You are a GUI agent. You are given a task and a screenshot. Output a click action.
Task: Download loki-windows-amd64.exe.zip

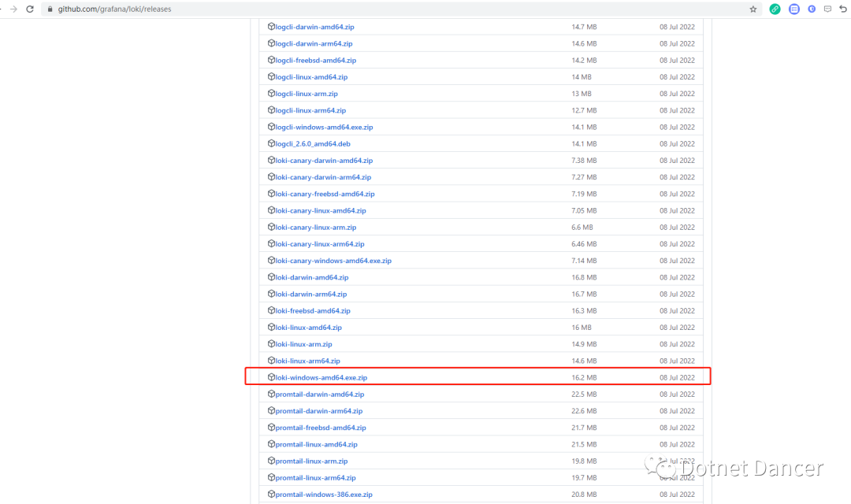[x=321, y=377]
